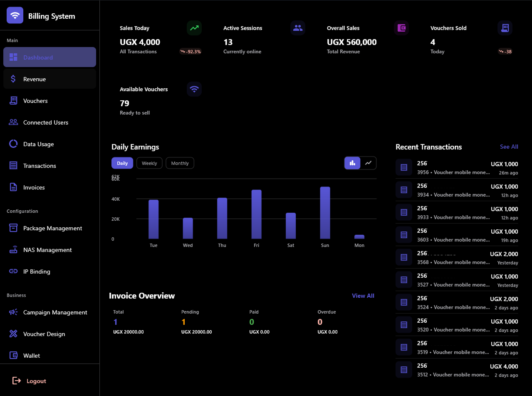Switch to the Monthly earnings view
This screenshot has height=396, width=532.
click(180, 163)
